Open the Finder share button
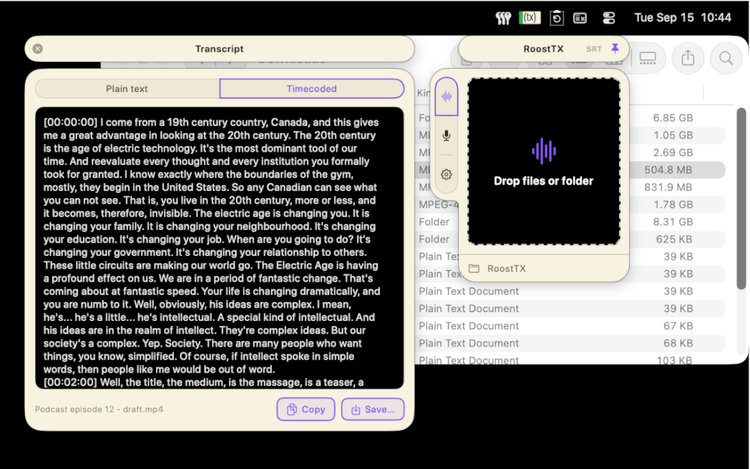 click(687, 58)
